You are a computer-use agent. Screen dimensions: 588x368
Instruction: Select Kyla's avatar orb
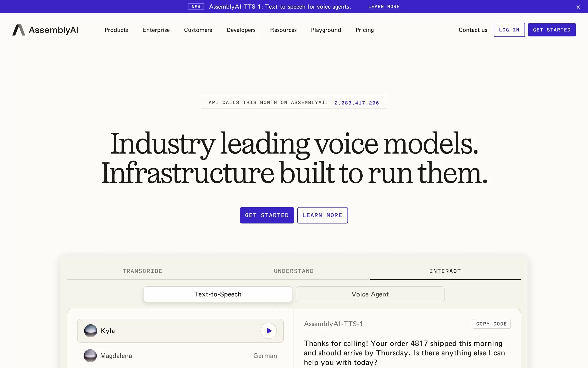90,331
